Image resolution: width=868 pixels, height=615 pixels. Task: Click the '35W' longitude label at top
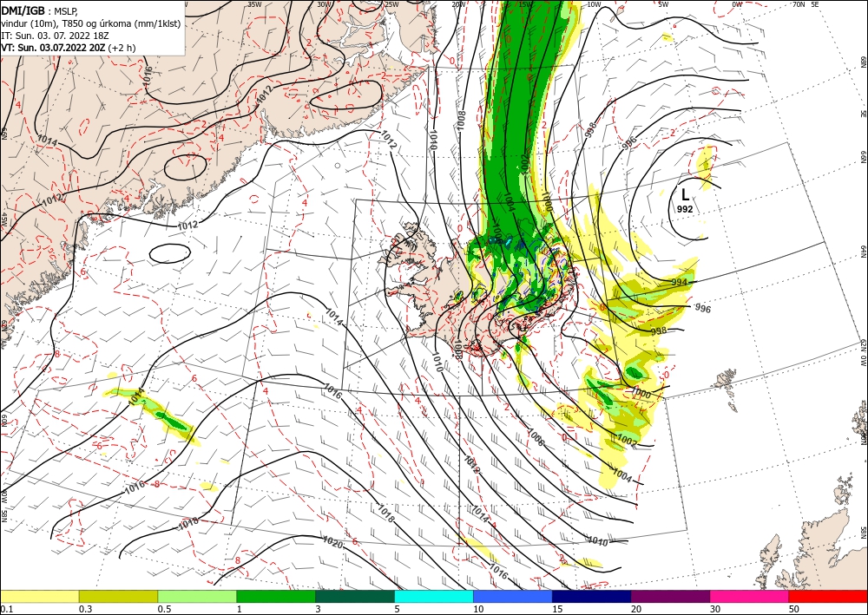[254, 3]
